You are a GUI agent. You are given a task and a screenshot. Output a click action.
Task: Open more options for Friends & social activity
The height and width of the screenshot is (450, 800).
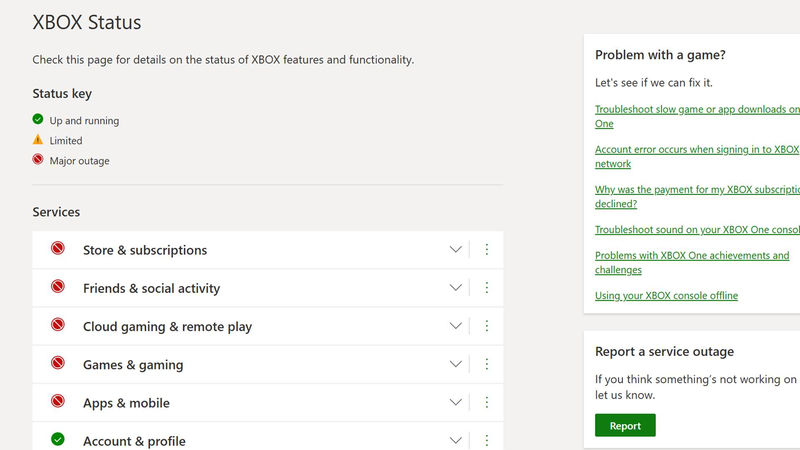coord(487,288)
